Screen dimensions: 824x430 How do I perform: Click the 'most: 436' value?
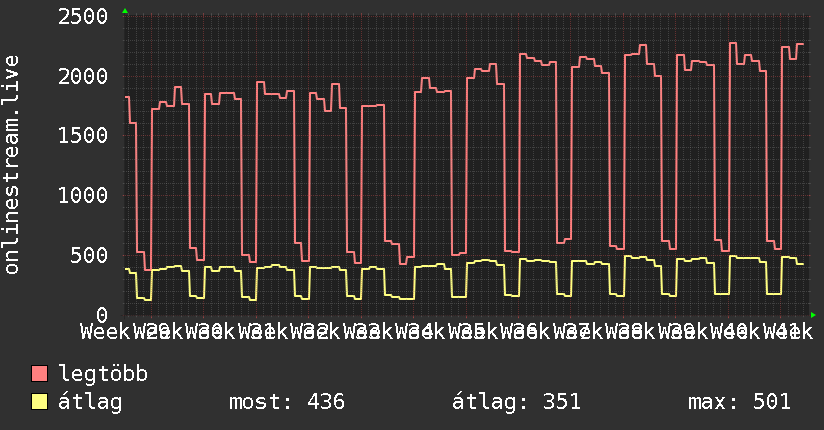point(287,402)
